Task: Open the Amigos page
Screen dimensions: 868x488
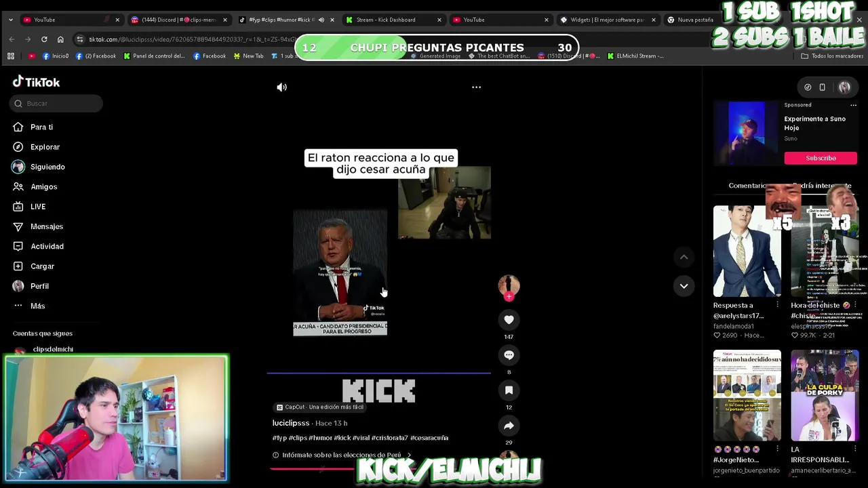Action: coord(43,186)
